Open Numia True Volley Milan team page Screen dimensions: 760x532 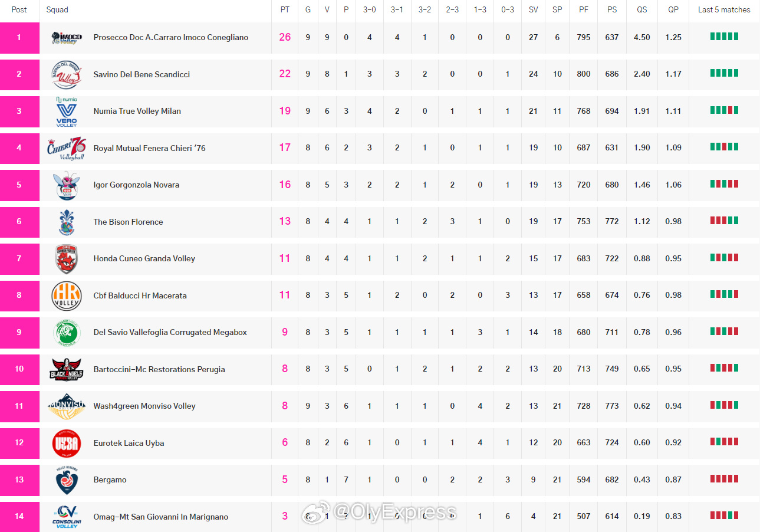[137, 111]
